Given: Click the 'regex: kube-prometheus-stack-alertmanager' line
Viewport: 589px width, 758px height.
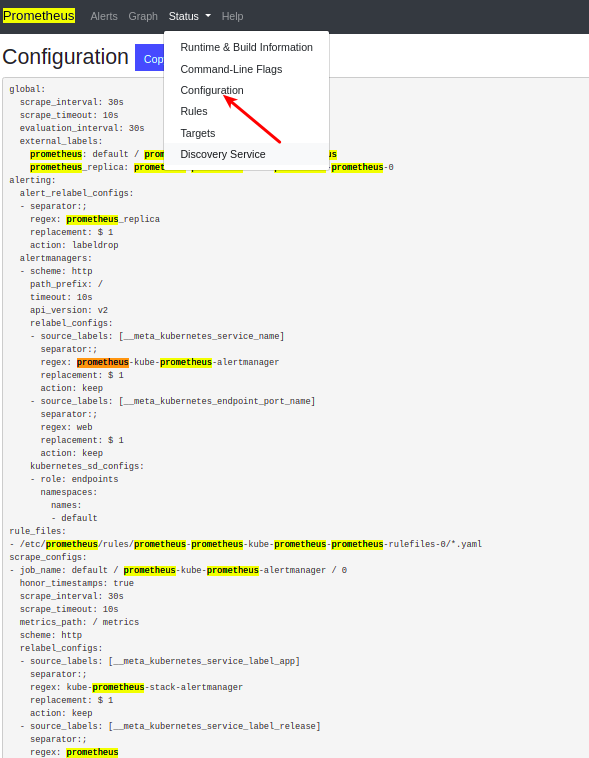Looking at the screenshot, I should pos(136,687).
